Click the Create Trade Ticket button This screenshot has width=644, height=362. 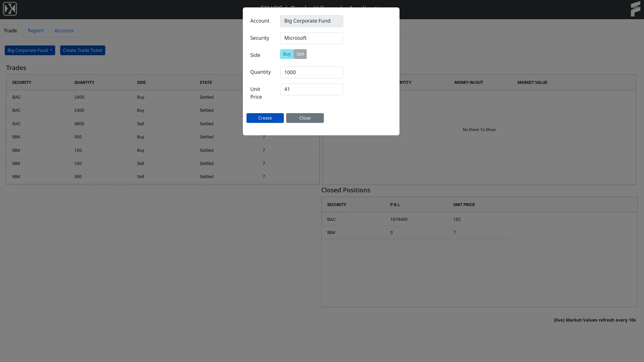point(82,50)
